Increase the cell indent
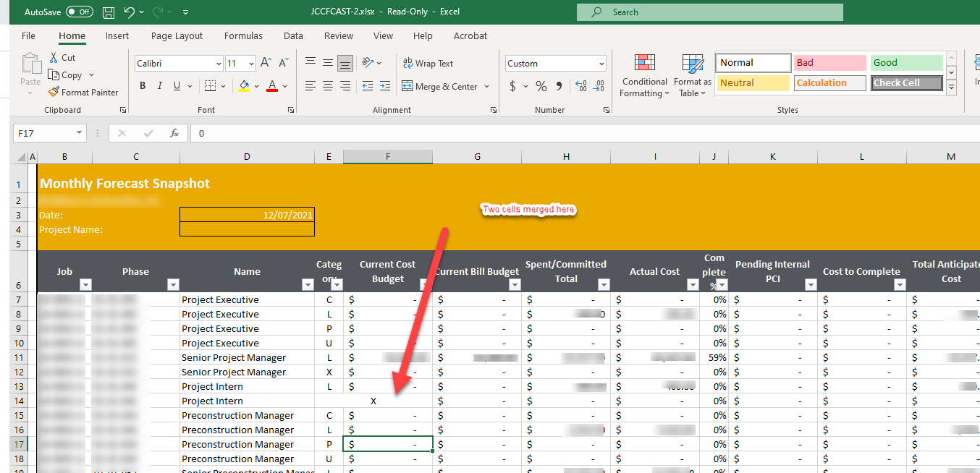 point(384,86)
